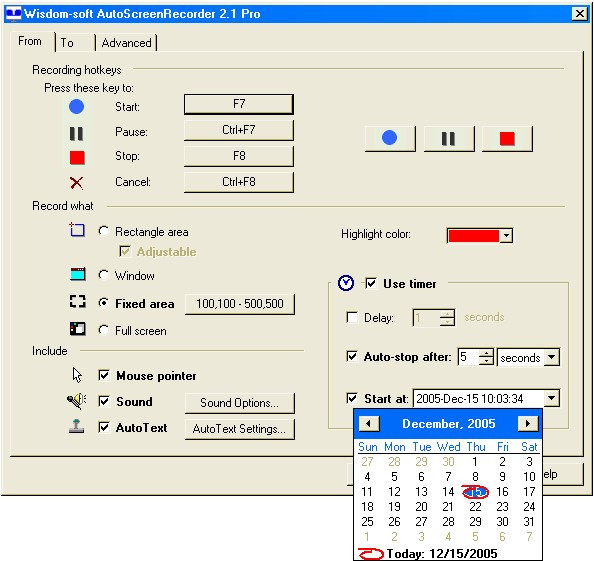Click the Auto-stop after value field

pos(468,357)
